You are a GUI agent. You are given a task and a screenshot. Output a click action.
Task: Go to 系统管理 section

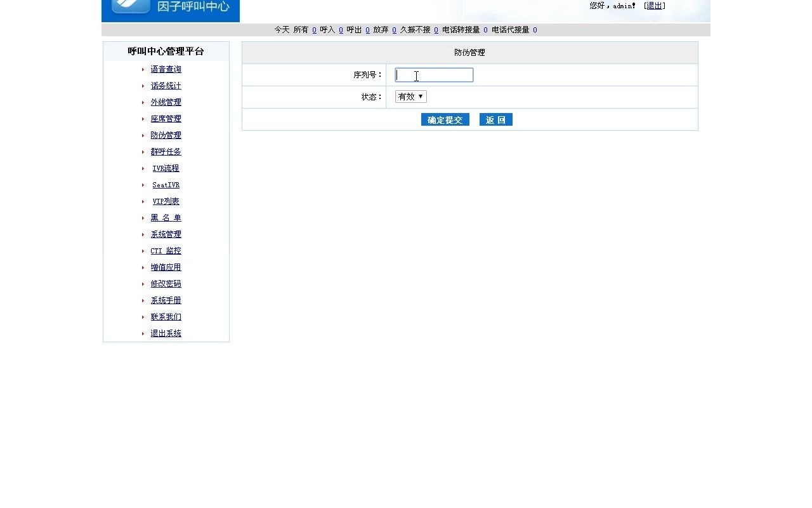(166, 234)
